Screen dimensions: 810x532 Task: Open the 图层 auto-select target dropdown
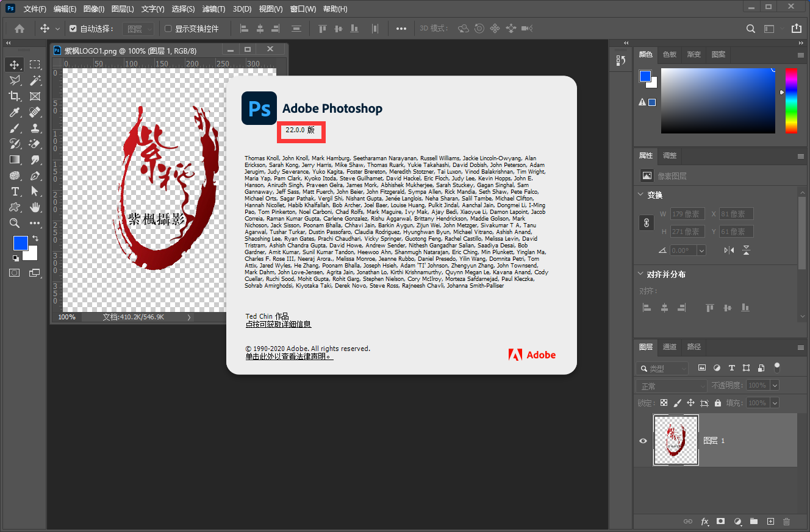click(139, 29)
